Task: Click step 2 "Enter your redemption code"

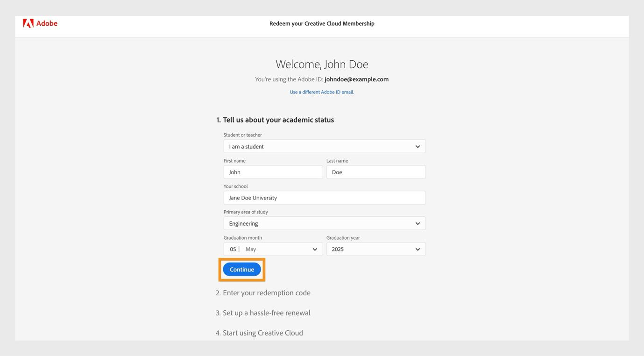Action: pos(263,293)
